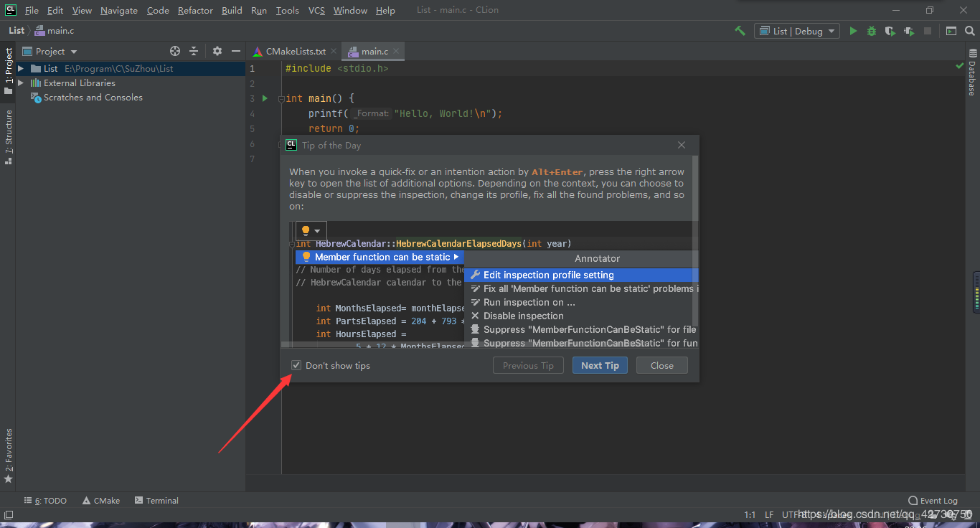Open the Help menu
The image size is (980, 528).
(x=385, y=11)
